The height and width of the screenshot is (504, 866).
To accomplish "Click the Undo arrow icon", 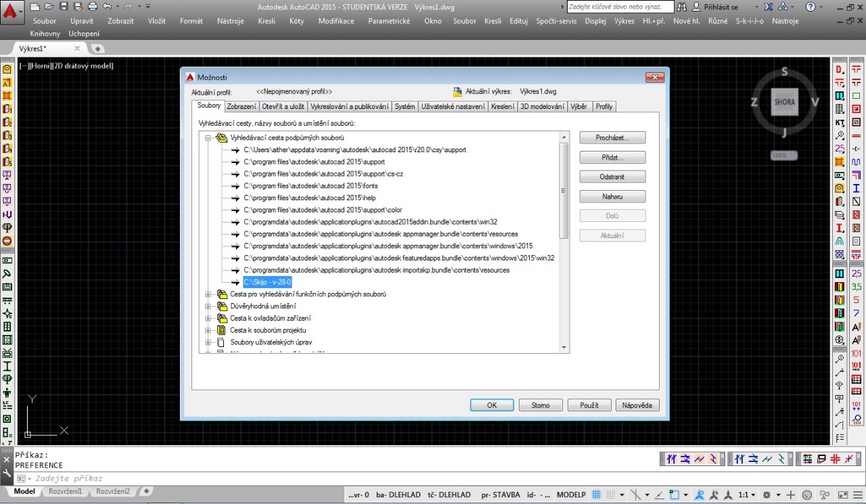I will tap(106, 6).
